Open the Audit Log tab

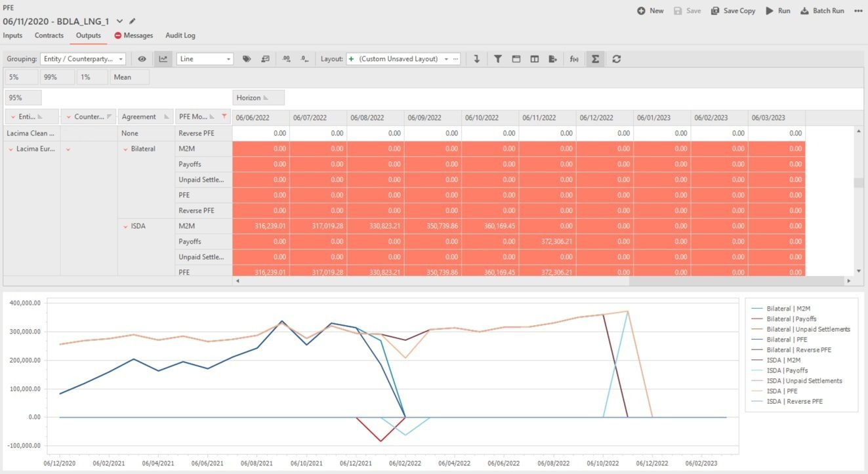[x=180, y=35]
